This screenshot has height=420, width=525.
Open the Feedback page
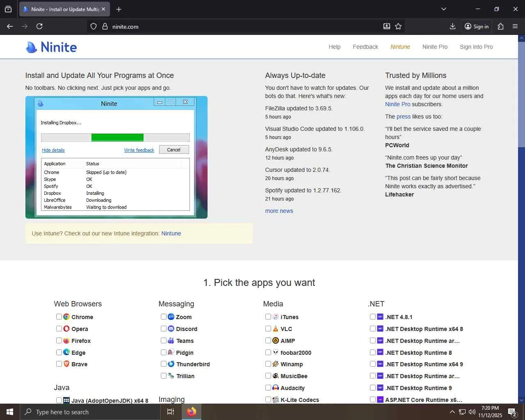pyautogui.click(x=365, y=47)
